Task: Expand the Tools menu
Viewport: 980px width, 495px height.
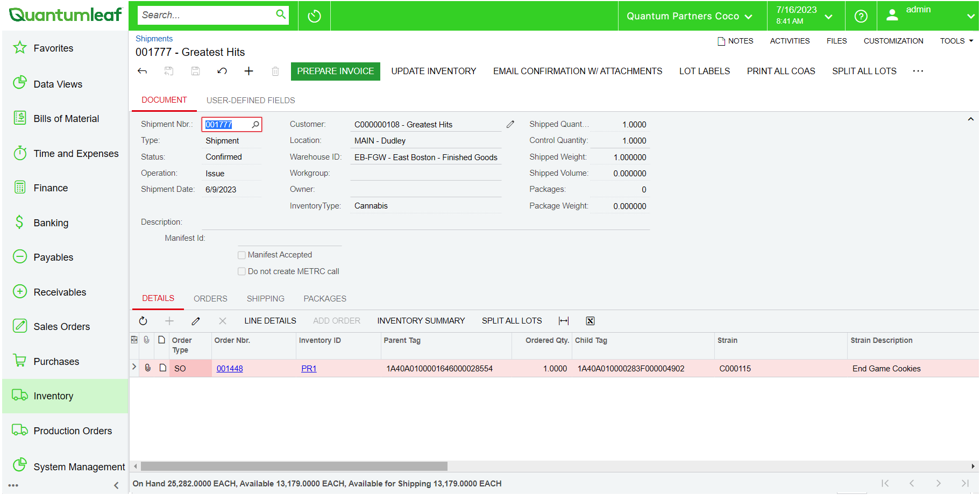Action: coord(956,41)
